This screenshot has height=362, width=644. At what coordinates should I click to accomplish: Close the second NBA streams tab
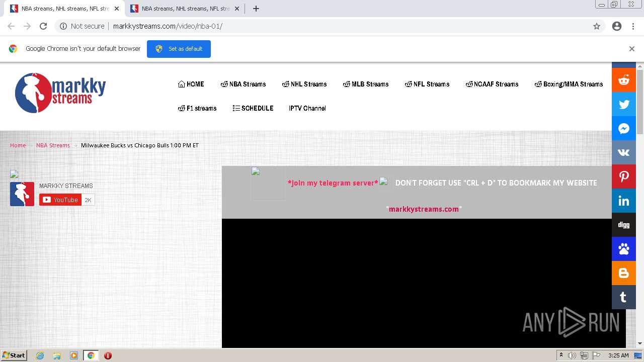[x=237, y=9]
